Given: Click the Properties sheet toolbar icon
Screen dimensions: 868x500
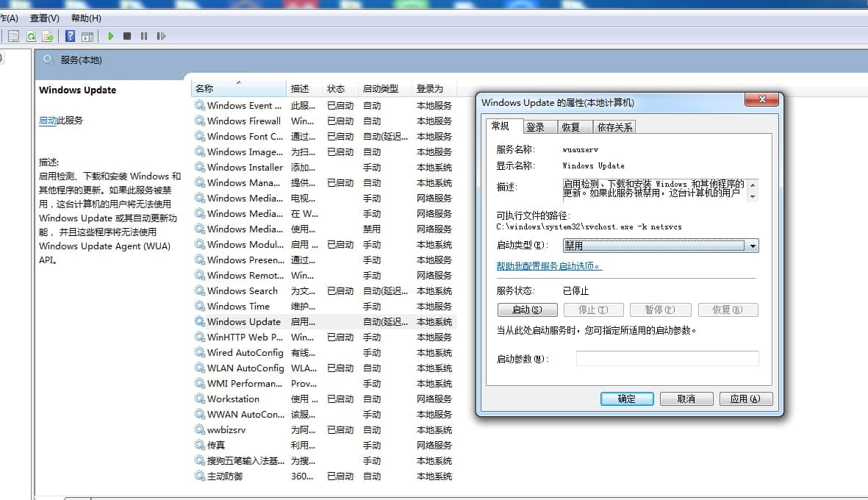Looking at the screenshot, I should tap(13, 37).
